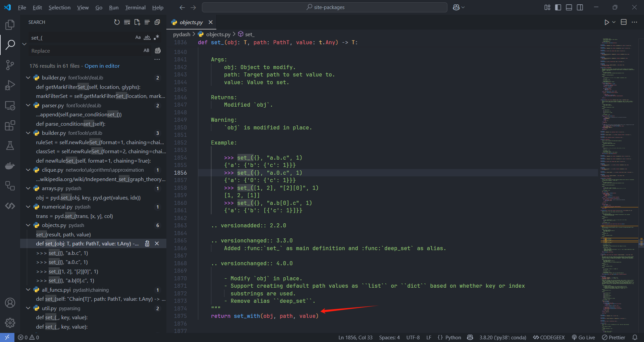This screenshot has height=342, width=644.
Task: Click the Replace input field
Action: [84, 51]
